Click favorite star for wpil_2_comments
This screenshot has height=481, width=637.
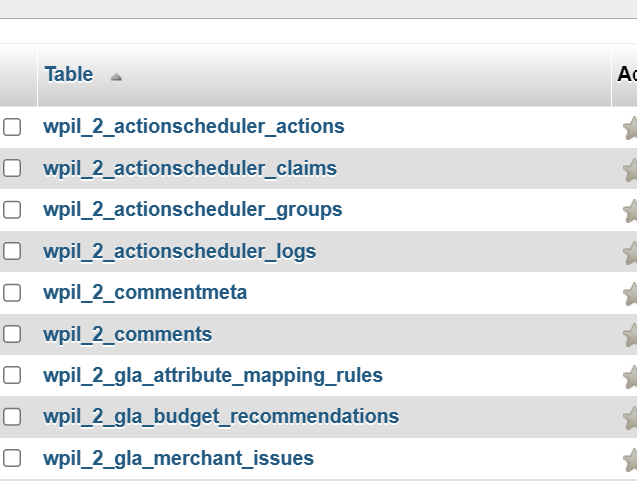(630, 335)
